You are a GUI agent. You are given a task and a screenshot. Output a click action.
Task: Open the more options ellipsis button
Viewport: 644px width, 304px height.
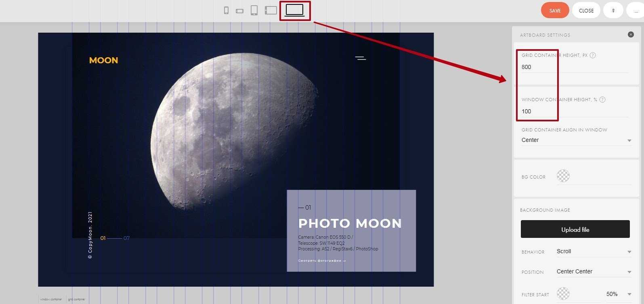coord(636,10)
